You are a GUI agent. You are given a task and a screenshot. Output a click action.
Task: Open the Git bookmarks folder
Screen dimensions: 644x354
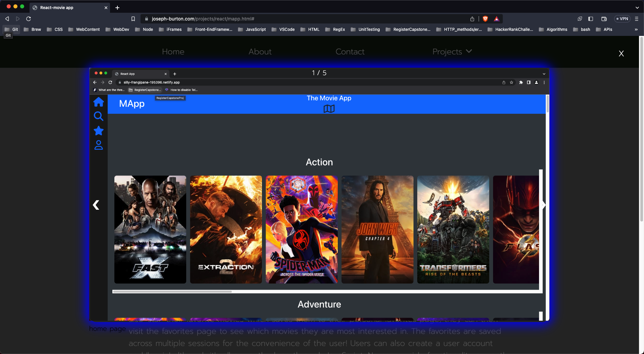tap(11, 30)
